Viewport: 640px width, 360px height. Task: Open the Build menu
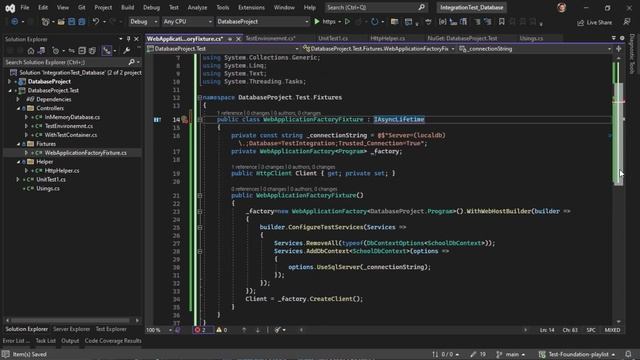pyautogui.click(x=127, y=7)
